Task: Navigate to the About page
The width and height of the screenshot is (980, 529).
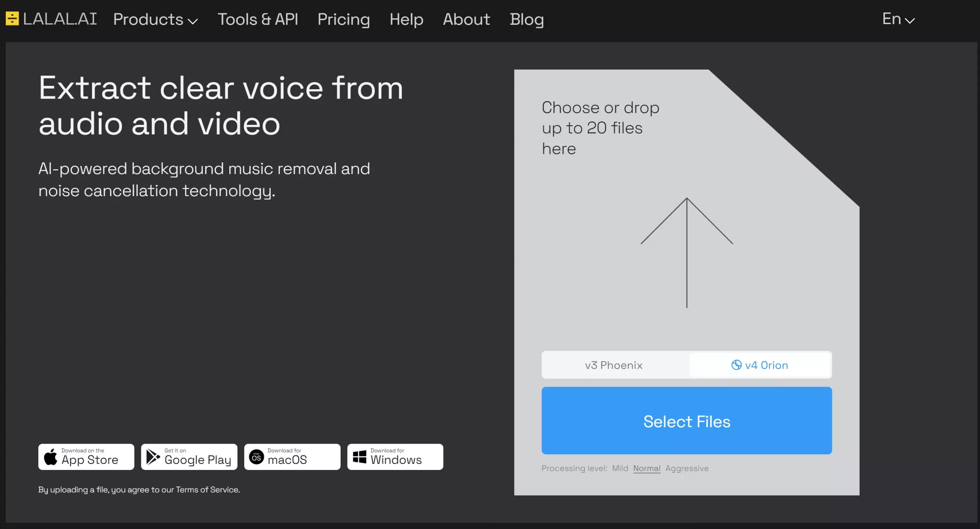Action: pos(466,19)
